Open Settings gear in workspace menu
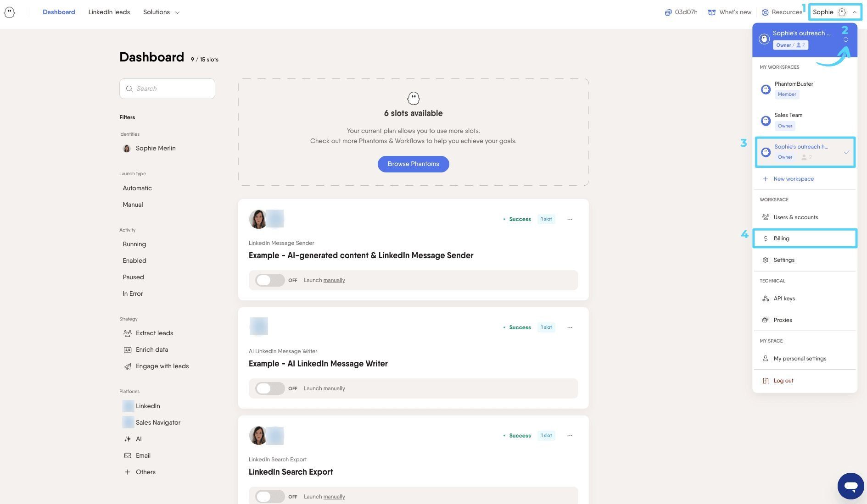This screenshot has width=867, height=504. (765, 260)
